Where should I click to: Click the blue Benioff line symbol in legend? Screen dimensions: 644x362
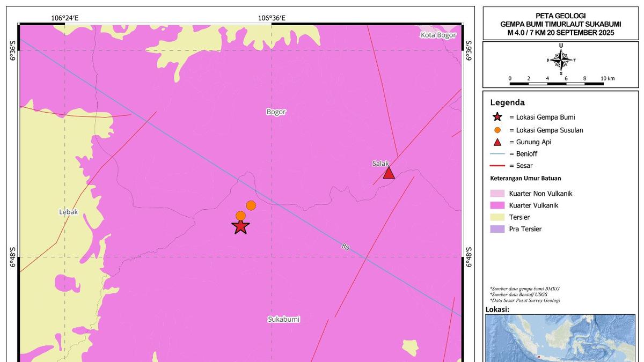tap(497, 154)
